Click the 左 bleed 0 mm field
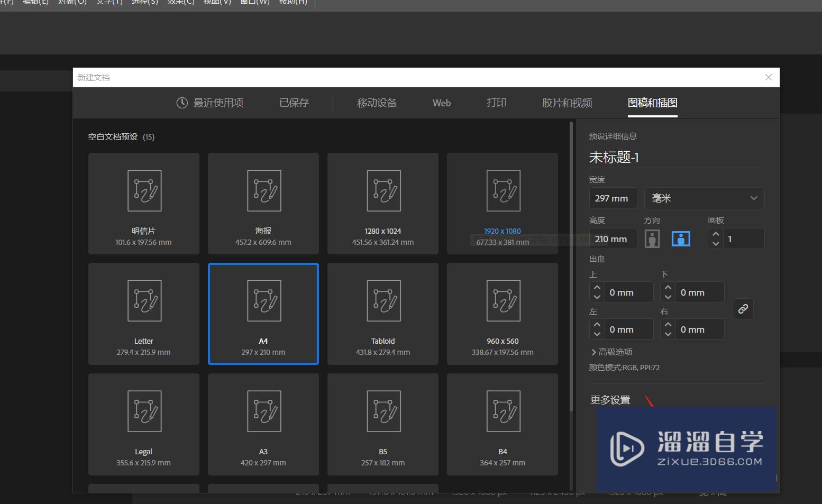The height and width of the screenshot is (504, 822). 628,329
